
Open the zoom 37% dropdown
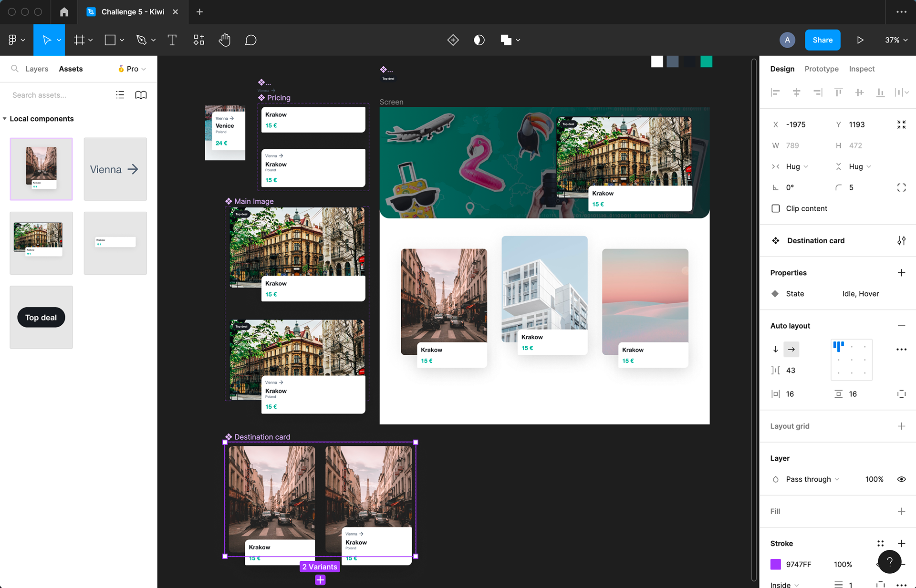click(896, 40)
